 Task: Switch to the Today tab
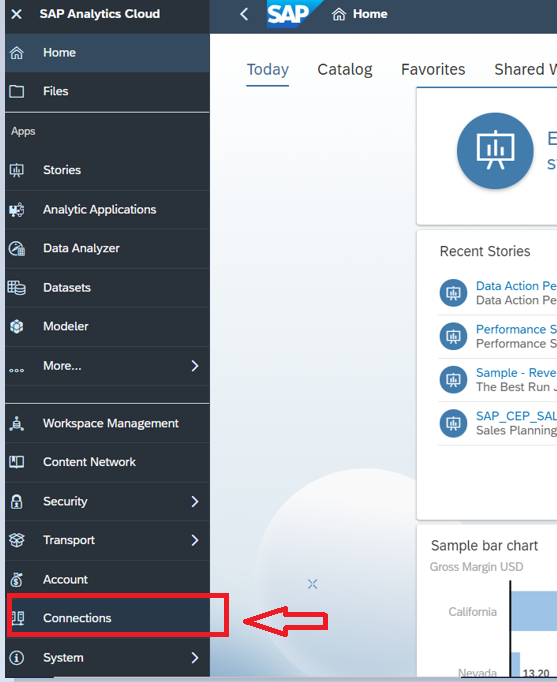[x=267, y=70]
